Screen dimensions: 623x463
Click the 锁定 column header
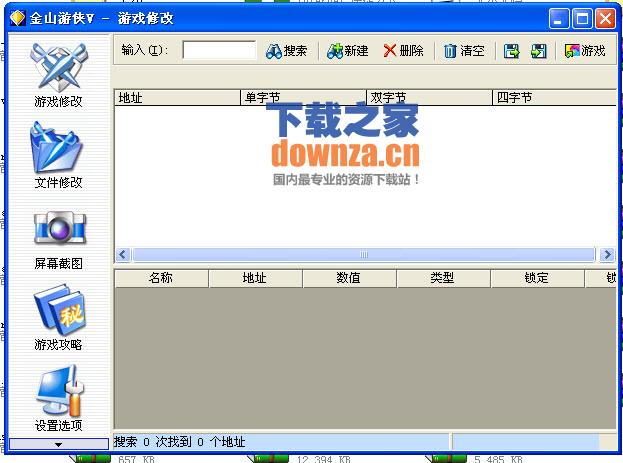coord(537,278)
